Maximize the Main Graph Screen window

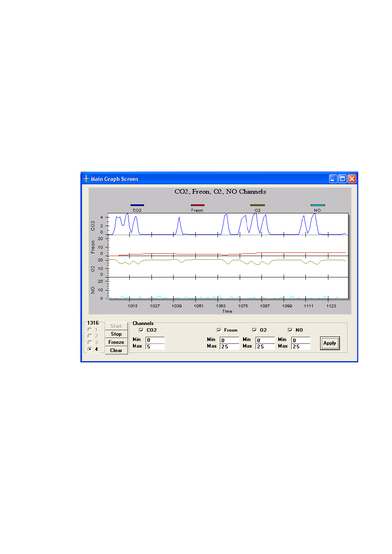[x=342, y=179]
